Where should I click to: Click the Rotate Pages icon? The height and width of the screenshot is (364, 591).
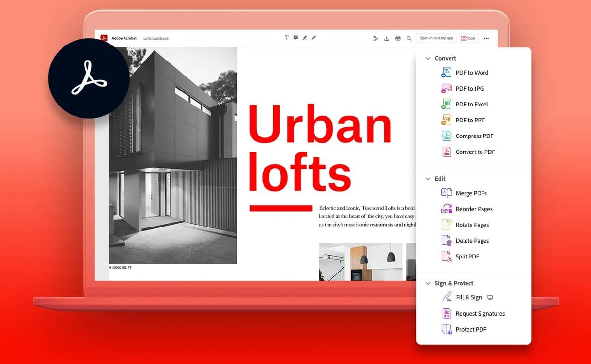(x=446, y=225)
